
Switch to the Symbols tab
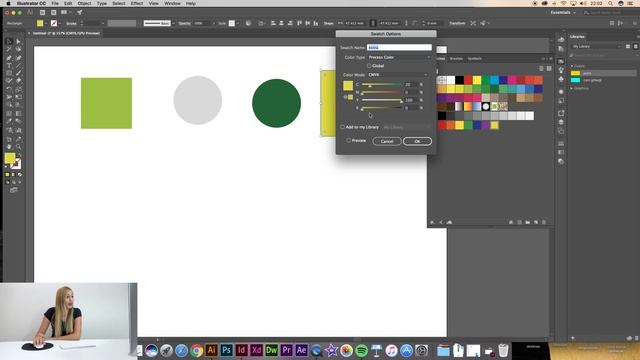[x=475, y=59]
